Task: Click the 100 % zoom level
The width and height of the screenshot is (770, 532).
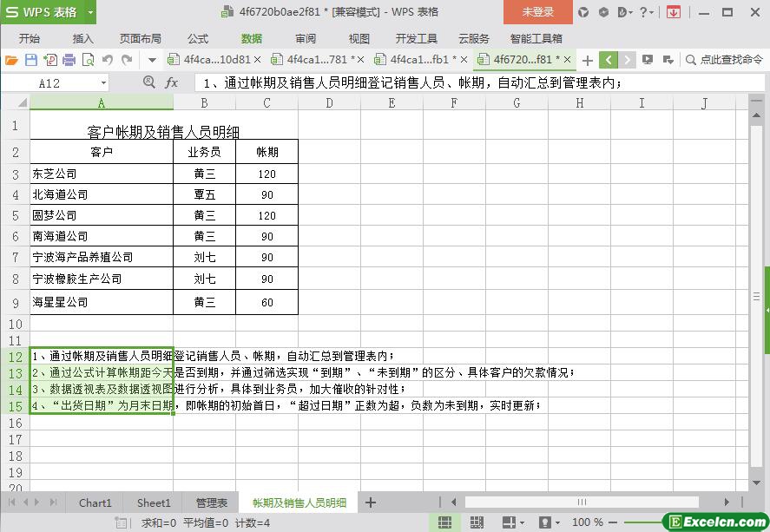Action: 588,522
